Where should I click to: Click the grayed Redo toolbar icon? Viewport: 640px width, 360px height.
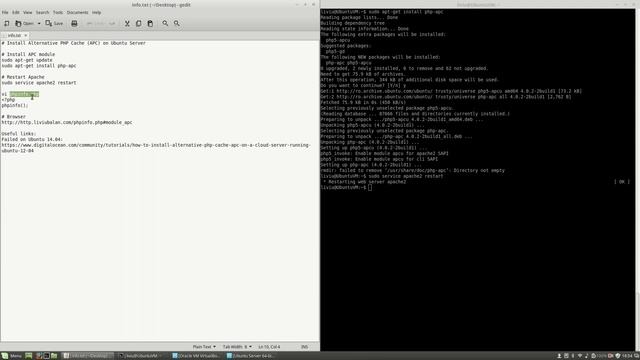click(112, 23)
